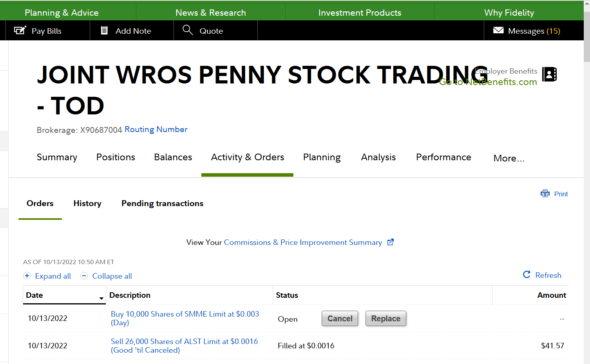Switch to the History sub-tab

point(87,203)
